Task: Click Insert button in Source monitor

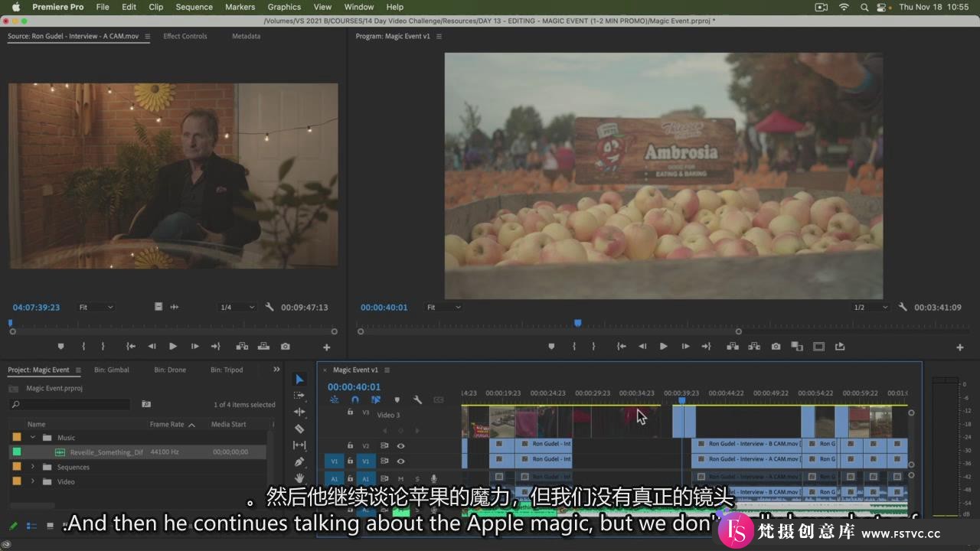Action: click(242, 347)
